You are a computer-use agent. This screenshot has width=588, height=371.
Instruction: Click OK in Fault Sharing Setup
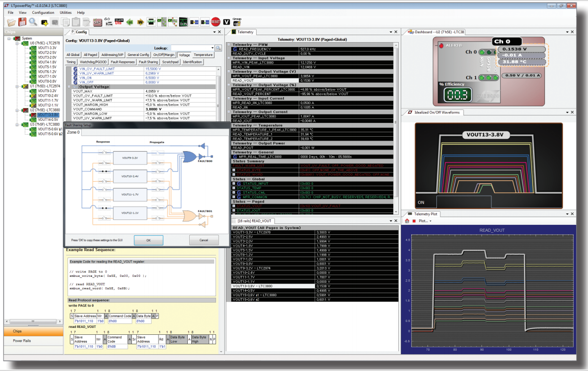pyautogui.click(x=148, y=240)
